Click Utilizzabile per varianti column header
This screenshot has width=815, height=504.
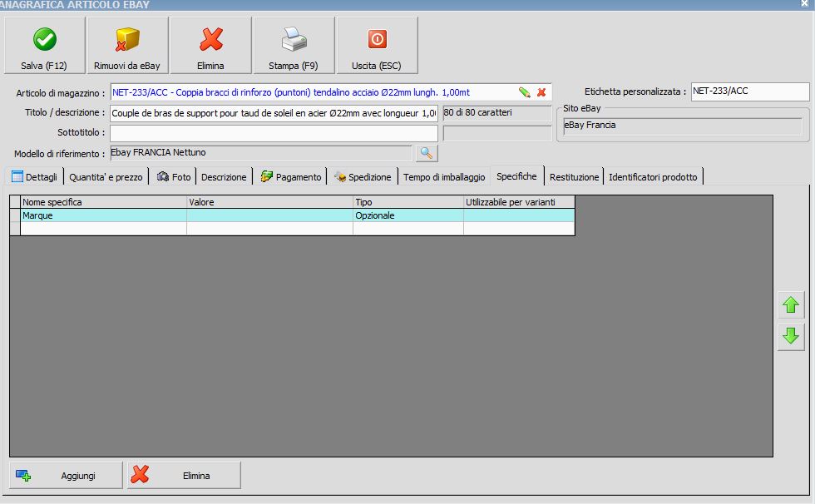519,202
